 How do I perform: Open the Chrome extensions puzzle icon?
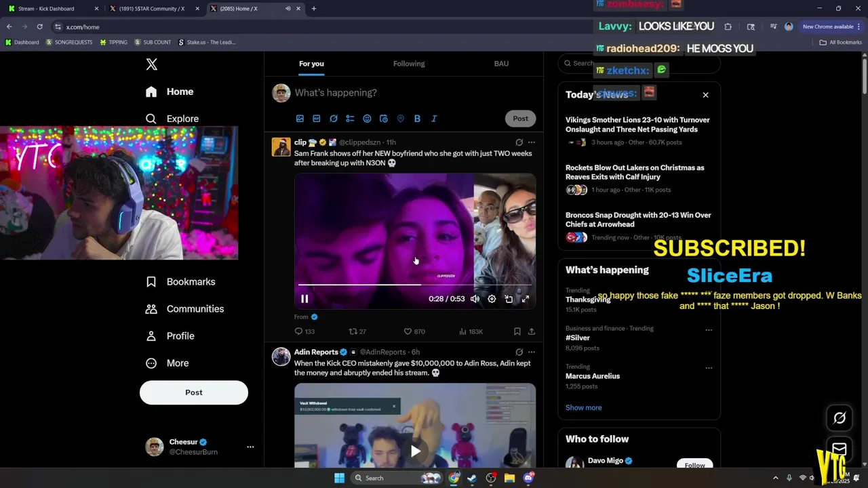click(x=728, y=26)
